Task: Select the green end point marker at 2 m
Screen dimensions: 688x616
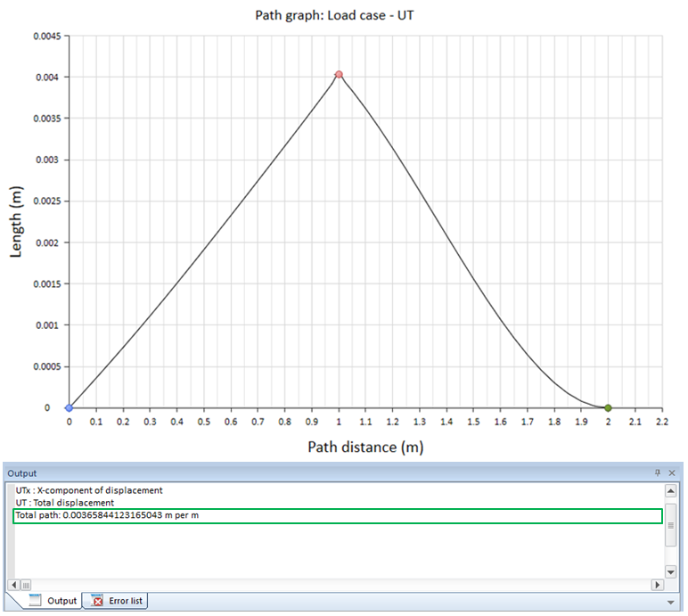Action: tap(608, 407)
